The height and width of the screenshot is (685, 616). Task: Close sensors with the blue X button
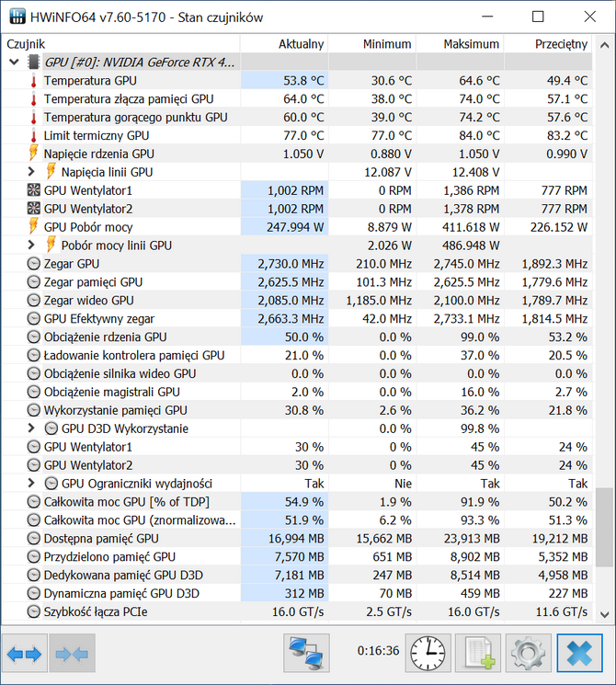click(579, 654)
